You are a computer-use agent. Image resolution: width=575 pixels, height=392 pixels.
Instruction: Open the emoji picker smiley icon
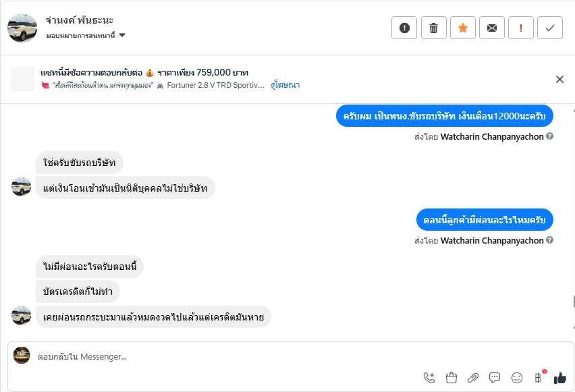click(517, 378)
